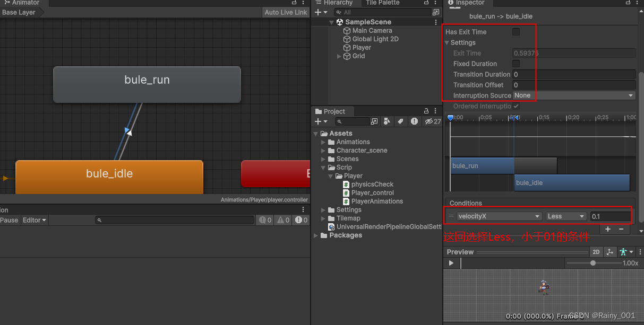Adjust the preview playback speed slider

593,263
